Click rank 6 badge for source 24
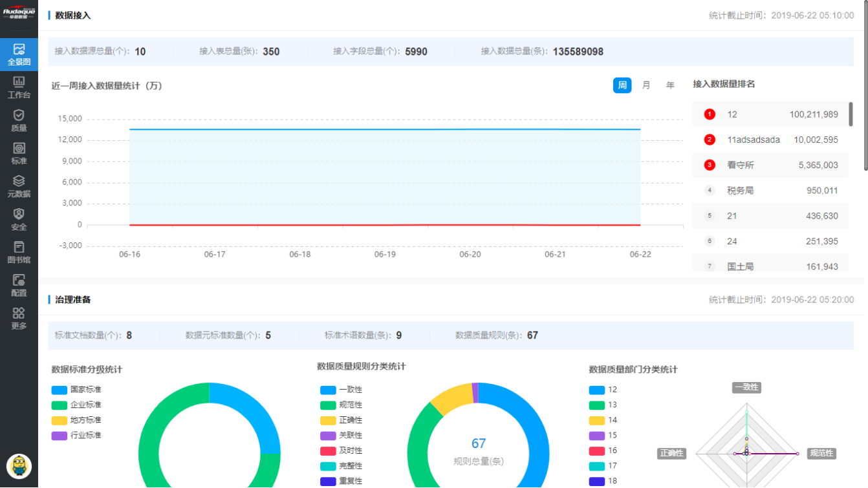 [x=710, y=241]
